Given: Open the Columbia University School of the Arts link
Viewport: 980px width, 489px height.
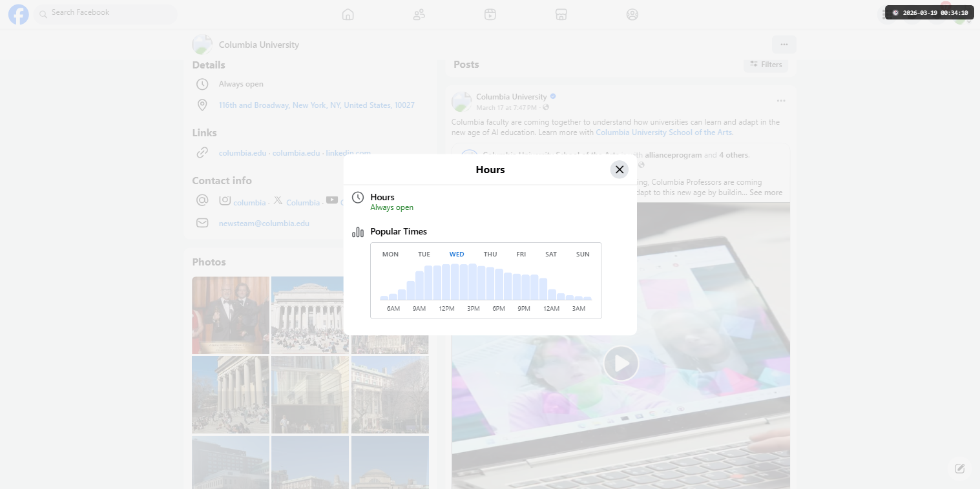Looking at the screenshot, I should (x=663, y=132).
